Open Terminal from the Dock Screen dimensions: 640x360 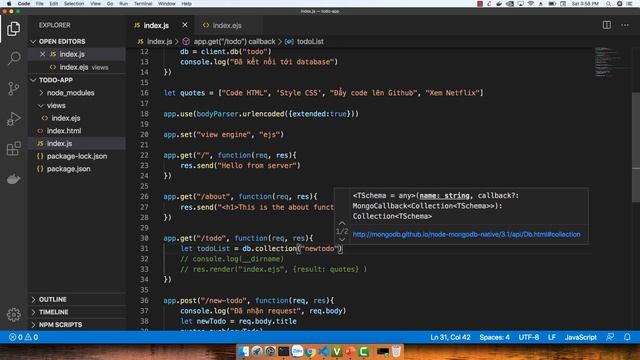[284, 351]
